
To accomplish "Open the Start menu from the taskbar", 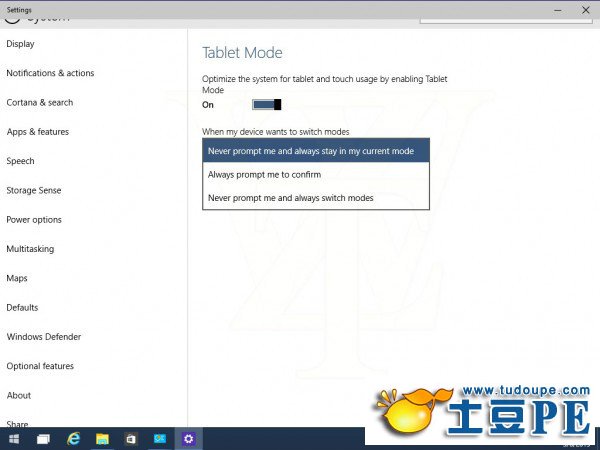I will click(14, 439).
